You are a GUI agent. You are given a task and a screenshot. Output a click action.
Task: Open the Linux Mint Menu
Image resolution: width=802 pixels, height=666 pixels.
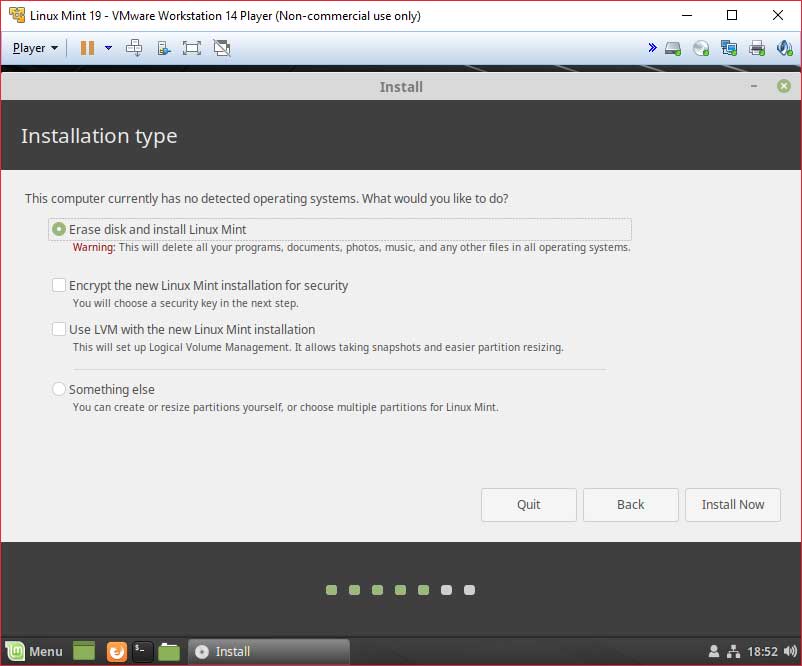[x=34, y=652]
